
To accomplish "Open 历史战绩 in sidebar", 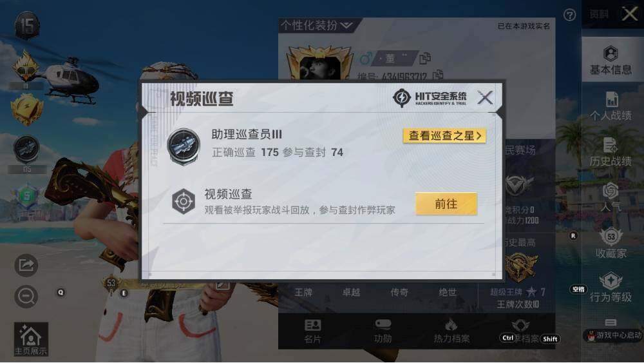I will [x=611, y=152].
